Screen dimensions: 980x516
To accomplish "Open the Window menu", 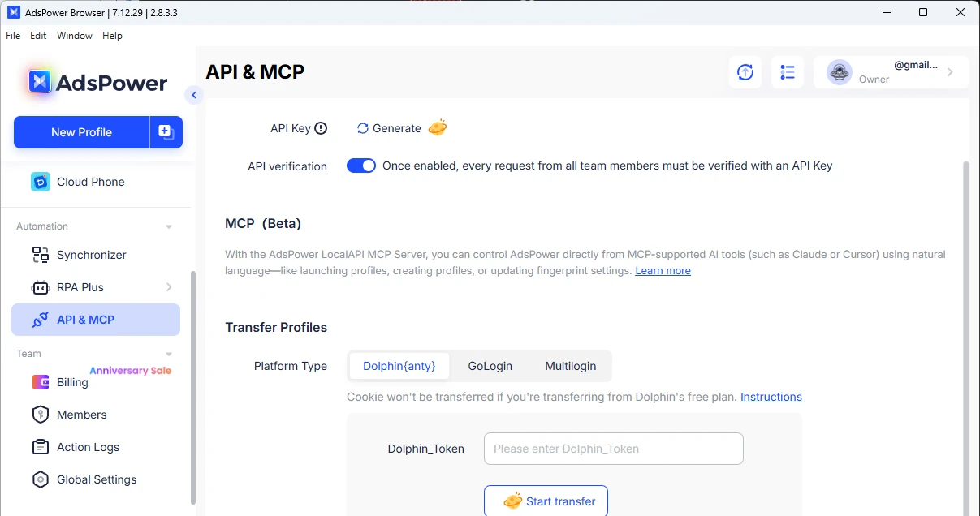I will click(74, 36).
